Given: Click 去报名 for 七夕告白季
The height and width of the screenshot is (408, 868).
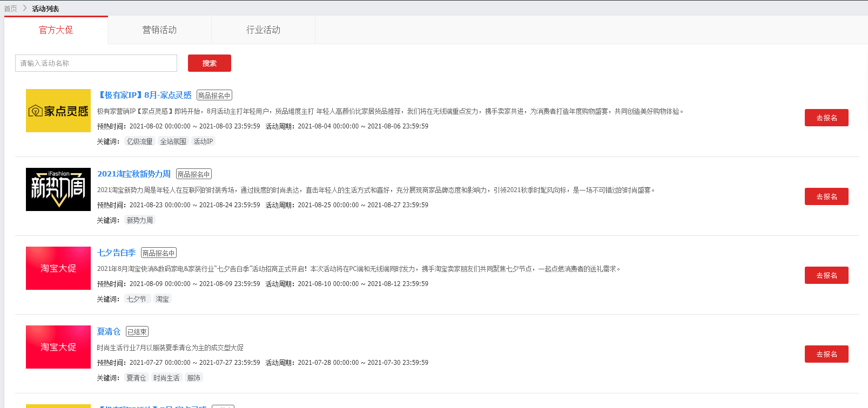Looking at the screenshot, I should tap(826, 275).
